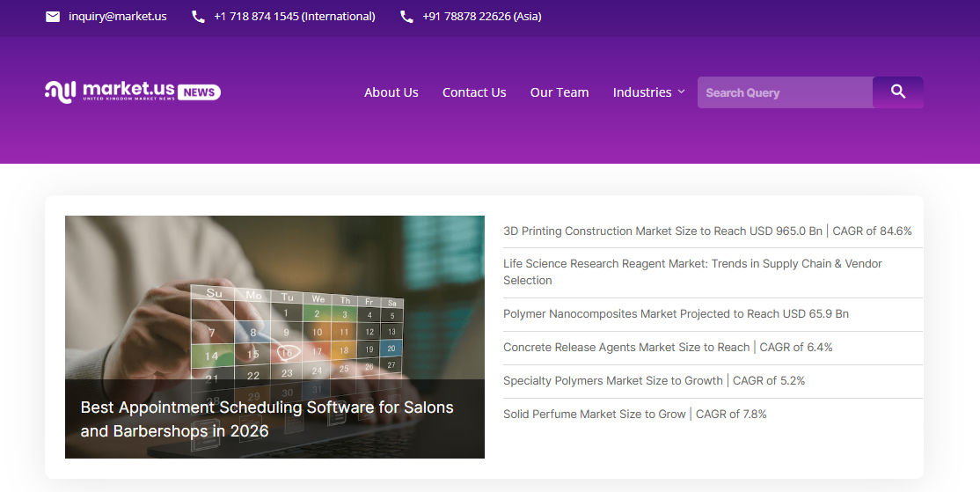Select the Industries menu label
This screenshot has height=492, width=980.
click(642, 92)
